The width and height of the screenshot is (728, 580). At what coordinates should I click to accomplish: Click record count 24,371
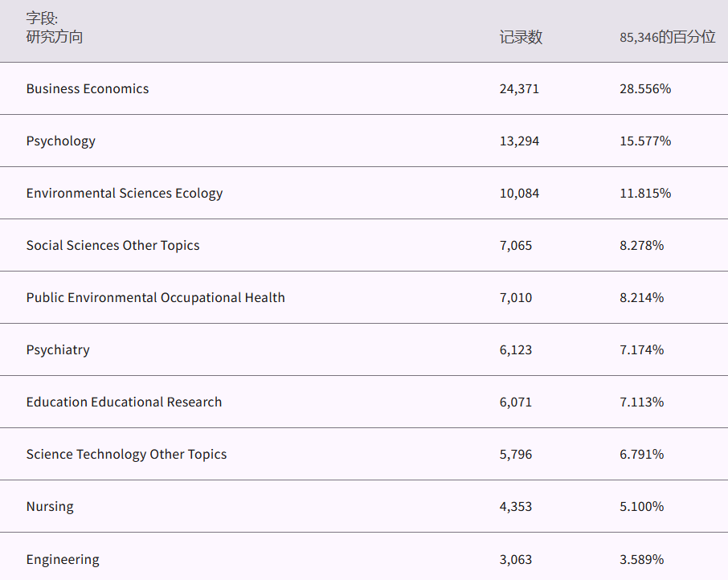519,88
